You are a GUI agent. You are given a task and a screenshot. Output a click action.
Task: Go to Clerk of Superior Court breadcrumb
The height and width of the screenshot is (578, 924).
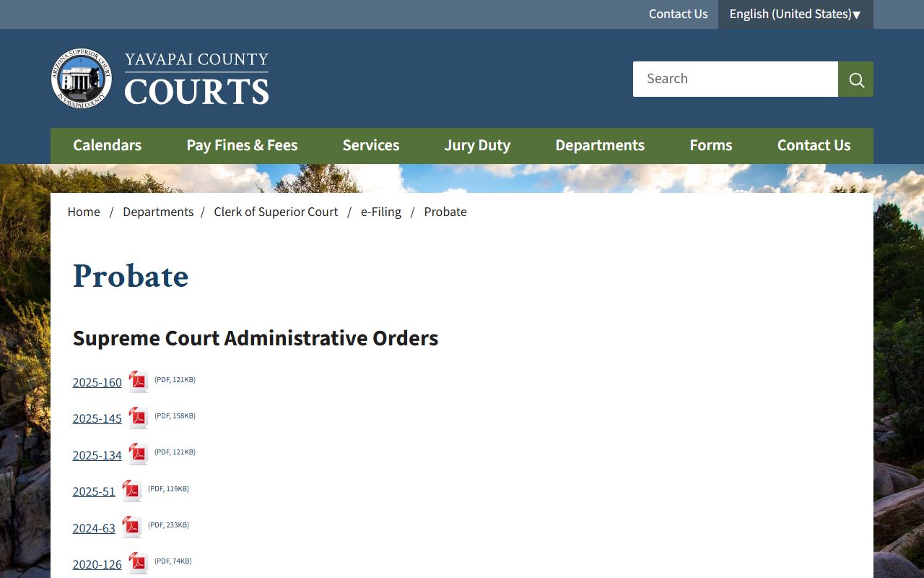click(x=276, y=212)
